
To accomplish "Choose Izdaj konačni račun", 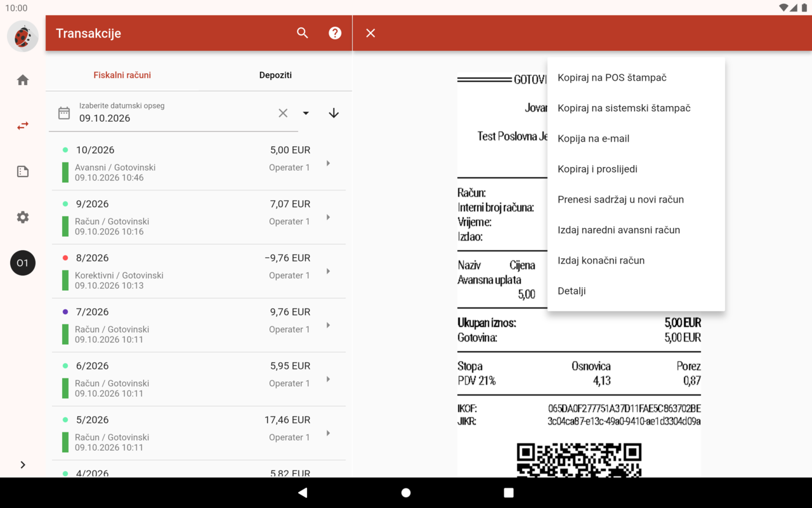I will [636, 260].
